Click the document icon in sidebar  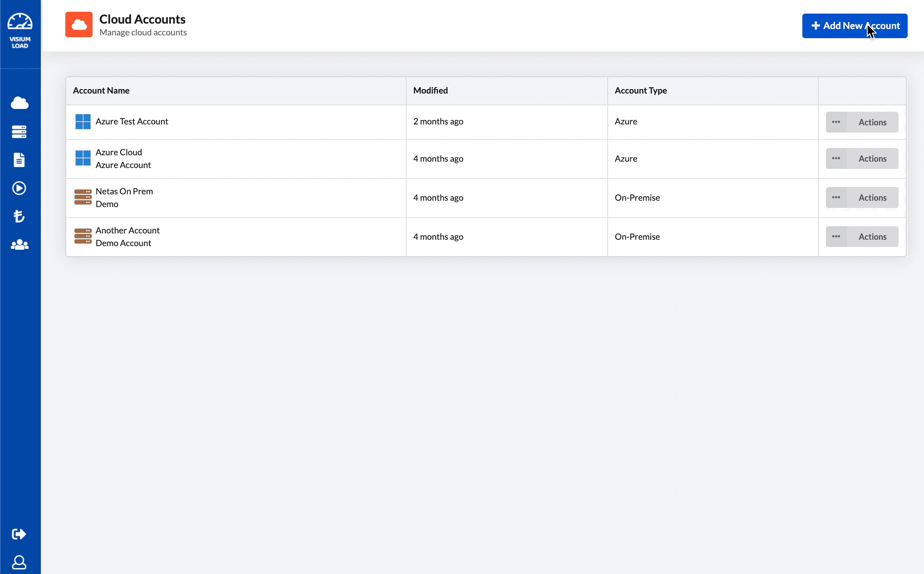pos(20,159)
